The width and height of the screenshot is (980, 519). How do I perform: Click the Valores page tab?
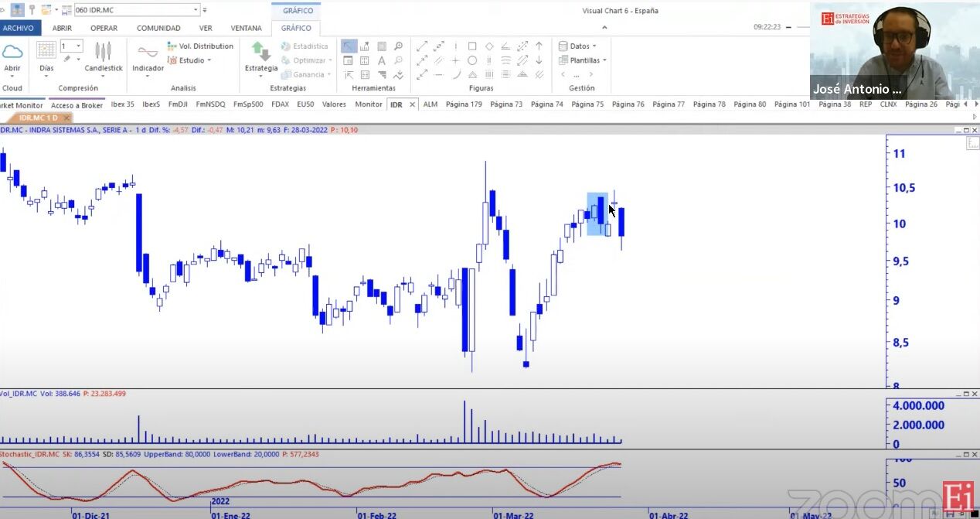334,104
